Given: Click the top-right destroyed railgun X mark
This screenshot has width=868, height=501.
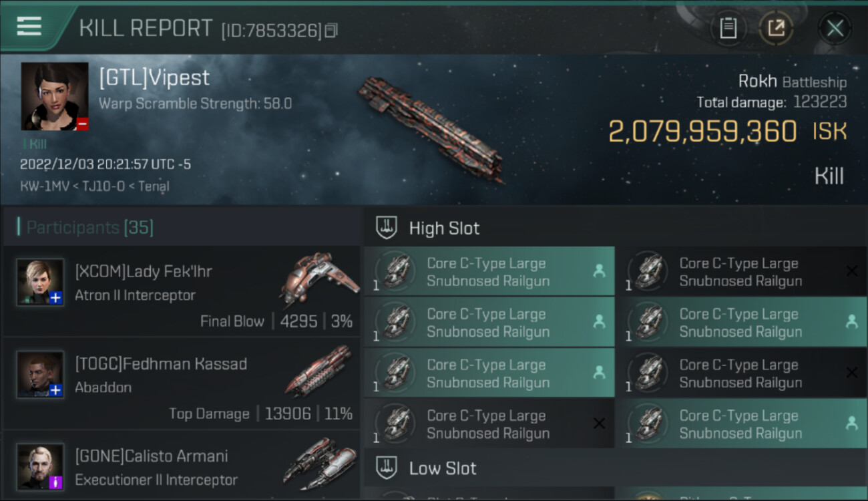Looking at the screenshot, I should 851,271.
